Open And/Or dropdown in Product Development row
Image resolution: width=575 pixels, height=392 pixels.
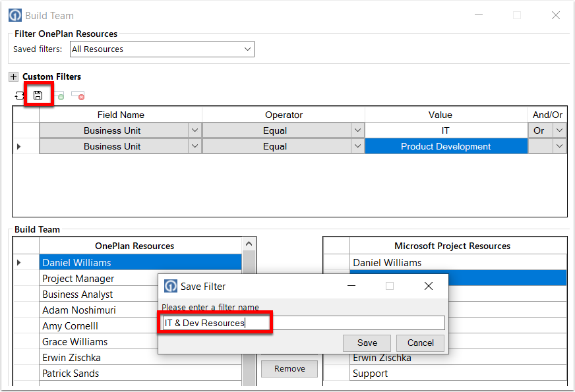coord(559,146)
